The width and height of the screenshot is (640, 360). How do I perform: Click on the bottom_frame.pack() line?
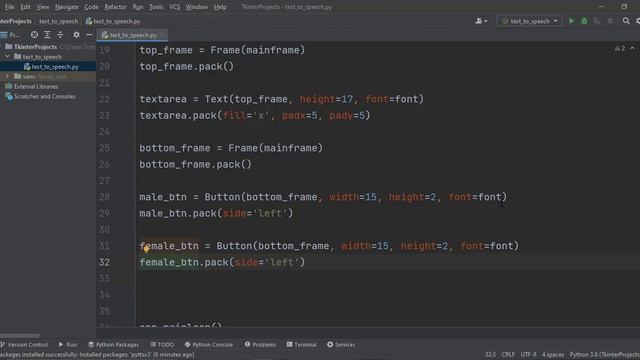click(195, 164)
